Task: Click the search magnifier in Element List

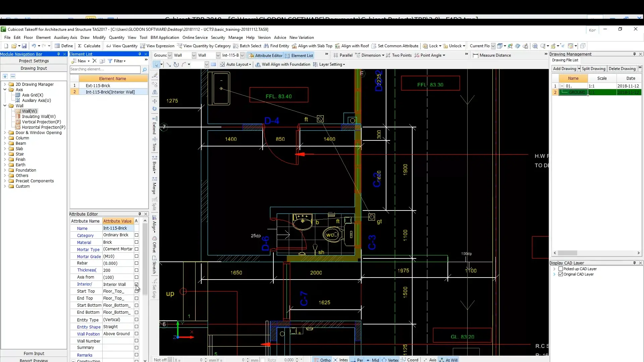Action: (145, 69)
